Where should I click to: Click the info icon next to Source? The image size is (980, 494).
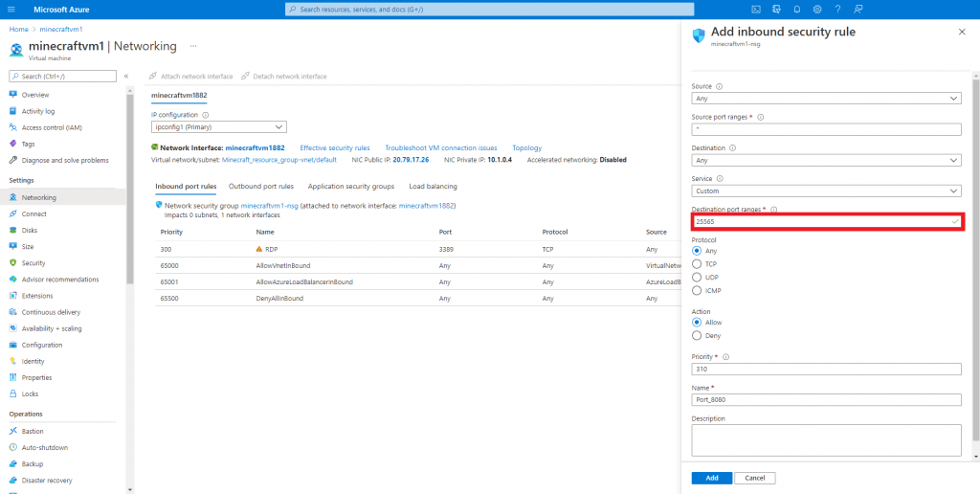[x=719, y=86]
